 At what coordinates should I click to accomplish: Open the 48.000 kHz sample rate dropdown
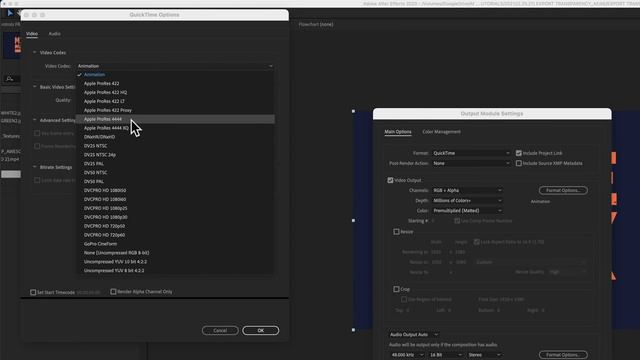(407, 355)
